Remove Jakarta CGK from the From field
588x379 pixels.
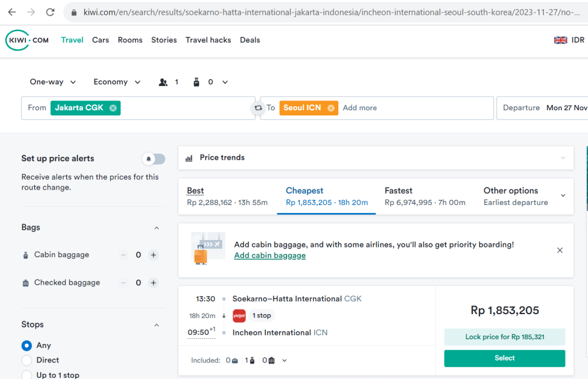113,108
